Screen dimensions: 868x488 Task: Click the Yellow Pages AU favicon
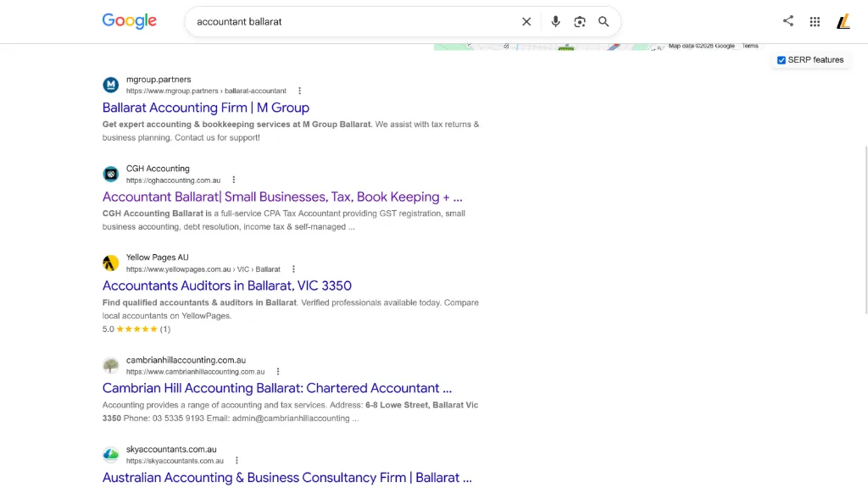point(111,263)
